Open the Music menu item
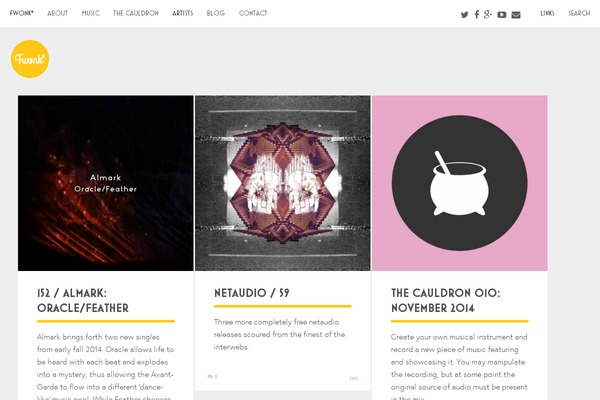The image size is (600, 400). tap(91, 13)
